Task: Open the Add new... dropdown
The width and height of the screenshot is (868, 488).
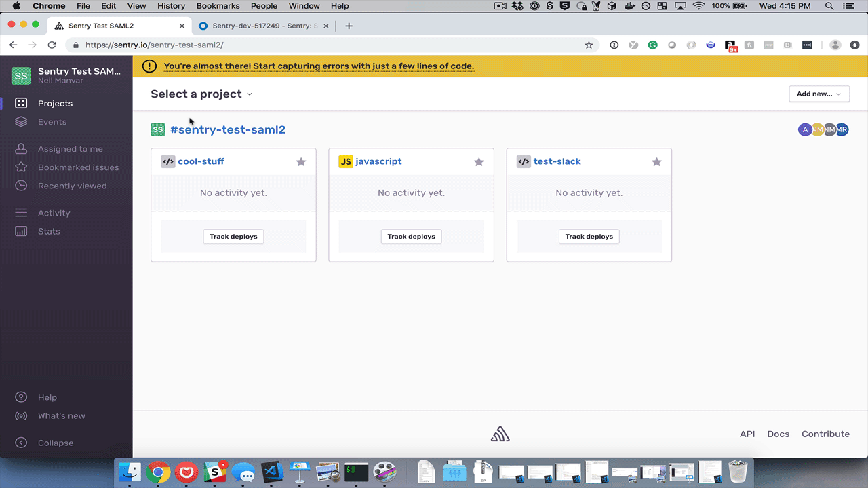Action: pyautogui.click(x=819, y=94)
